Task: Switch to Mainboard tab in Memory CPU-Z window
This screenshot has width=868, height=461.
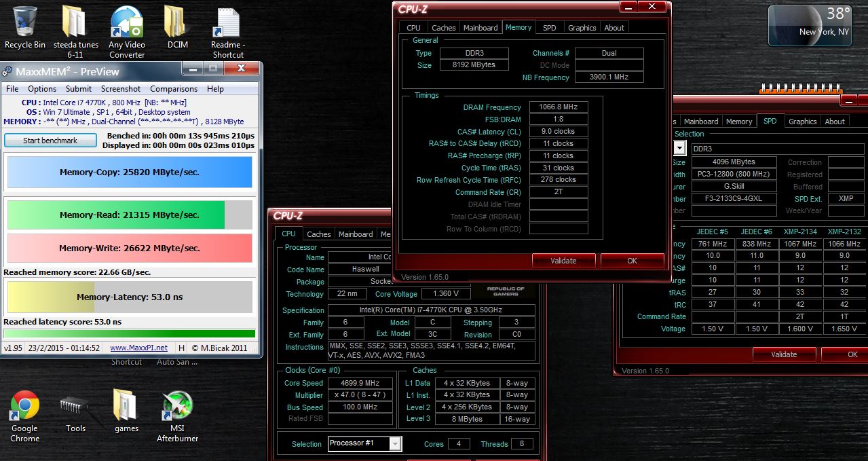Action: (480, 28)
